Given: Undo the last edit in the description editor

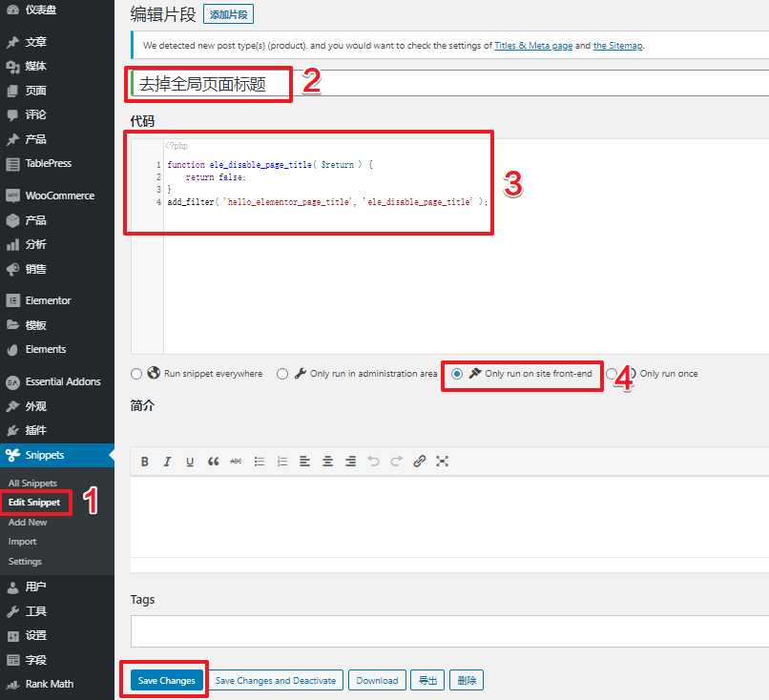Looking at the screenshot, I should [x=373, y=462].
